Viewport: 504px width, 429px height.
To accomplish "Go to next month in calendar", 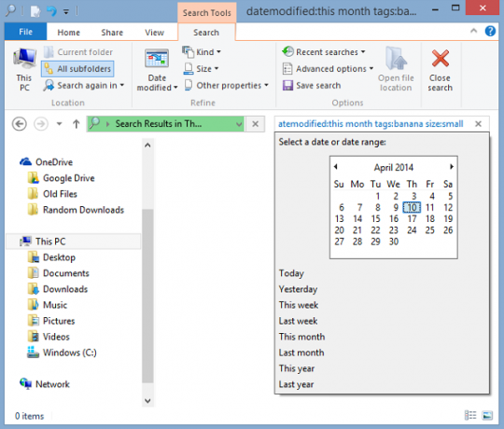I will pyautogui.click(x=452, y=167).
